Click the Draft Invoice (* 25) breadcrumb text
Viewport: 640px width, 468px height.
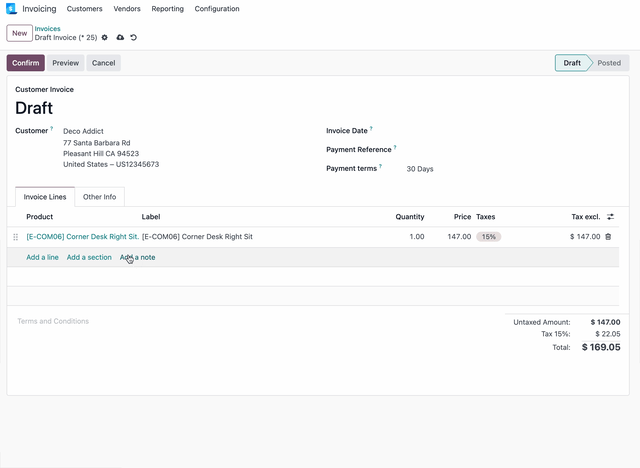66,38
